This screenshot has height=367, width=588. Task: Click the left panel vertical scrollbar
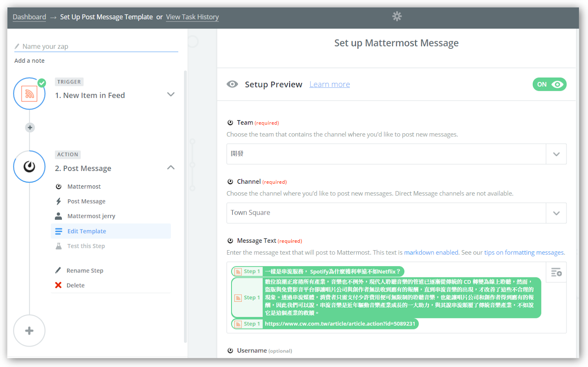coord(185,206)
